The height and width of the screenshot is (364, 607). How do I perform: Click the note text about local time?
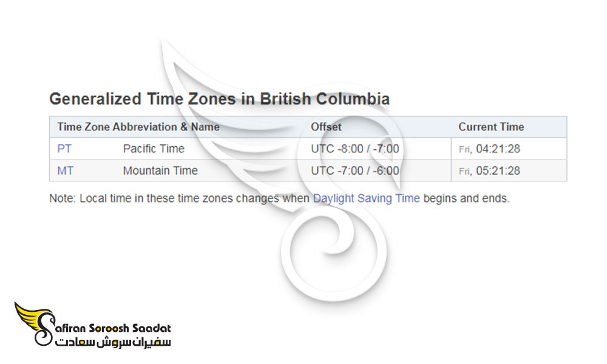click(x=279, y=198)
